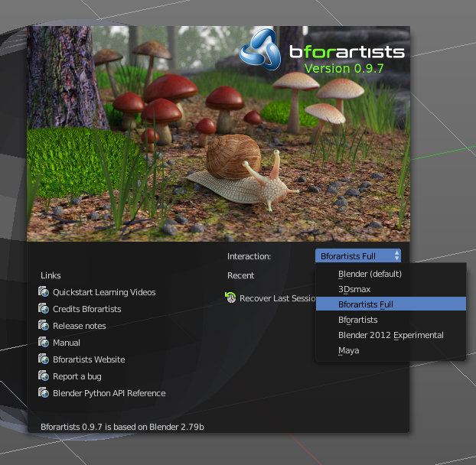Screen dimensions: 476x465
Task: Click the snail splash artwork
Action: [218, 134]
